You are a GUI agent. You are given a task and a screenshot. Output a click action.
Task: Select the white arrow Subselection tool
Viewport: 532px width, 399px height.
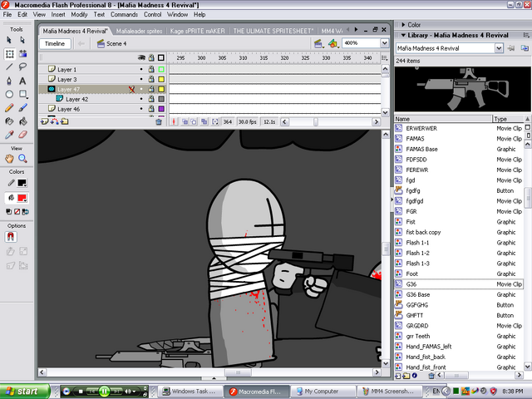(x=22, y=40)
